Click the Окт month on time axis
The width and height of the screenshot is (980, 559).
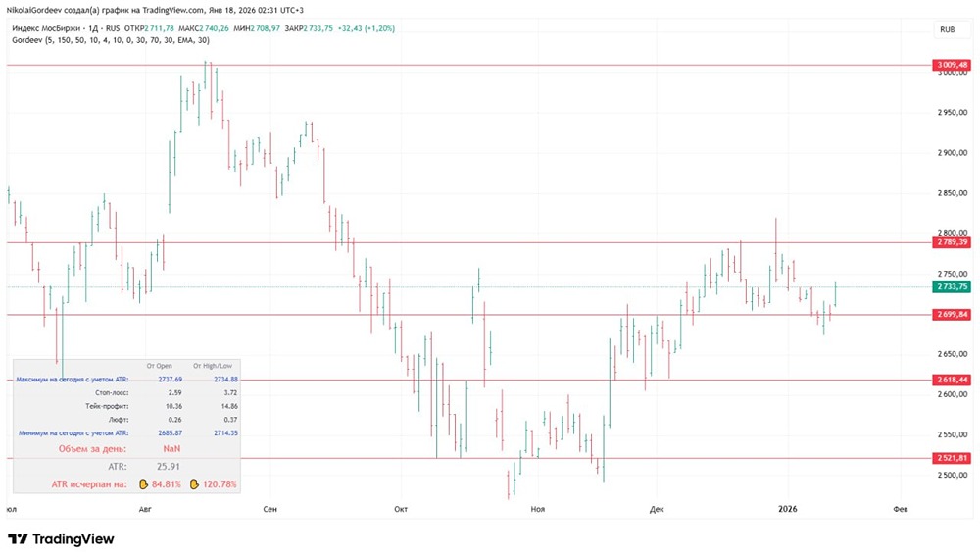(x=400, y=509)
